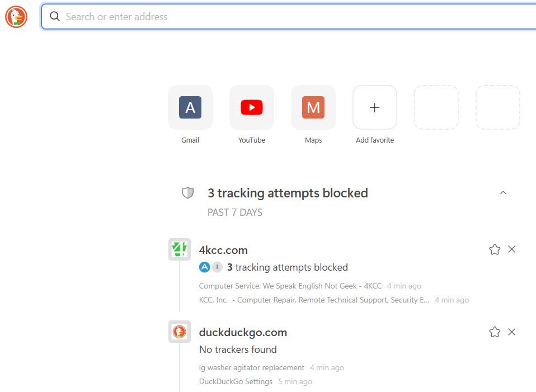
Task: Click the DuckDuckGo logo icon
Action: (x=16, y=17)
